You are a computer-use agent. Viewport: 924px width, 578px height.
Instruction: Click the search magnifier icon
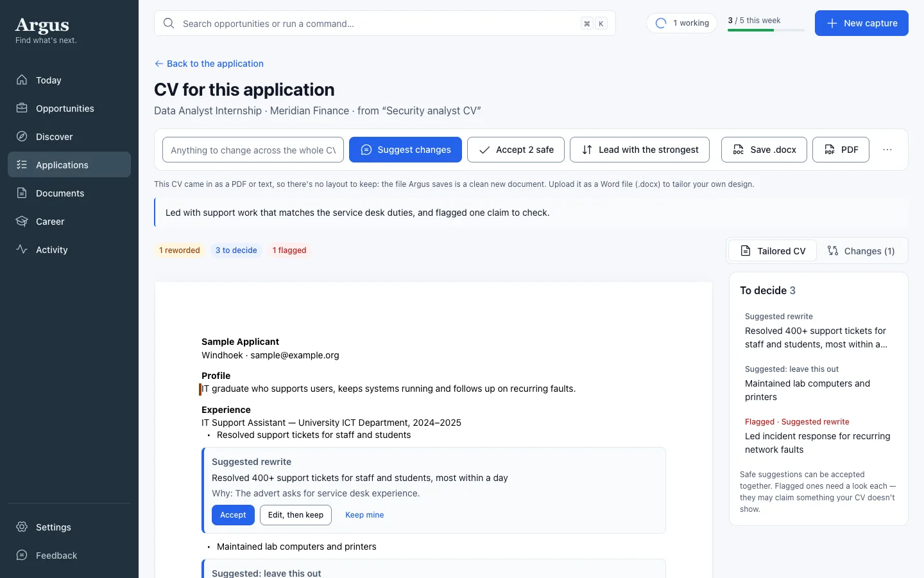click(x=169, y=23)
